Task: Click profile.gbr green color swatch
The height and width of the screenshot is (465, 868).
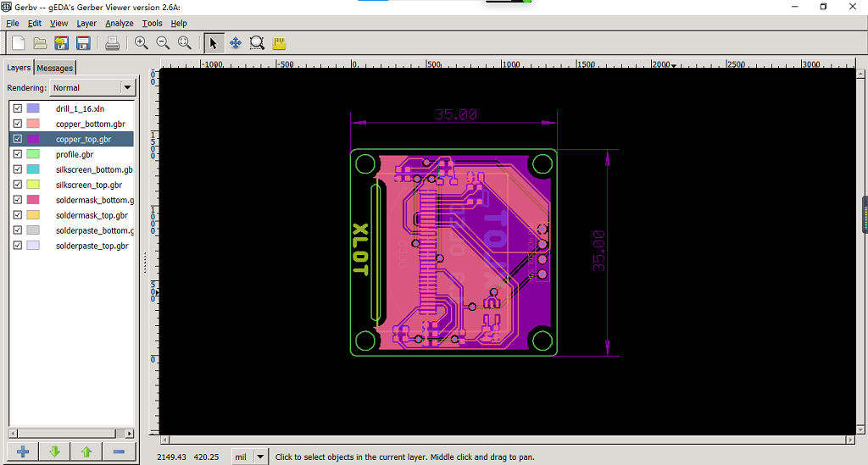Action: (33, 154)
